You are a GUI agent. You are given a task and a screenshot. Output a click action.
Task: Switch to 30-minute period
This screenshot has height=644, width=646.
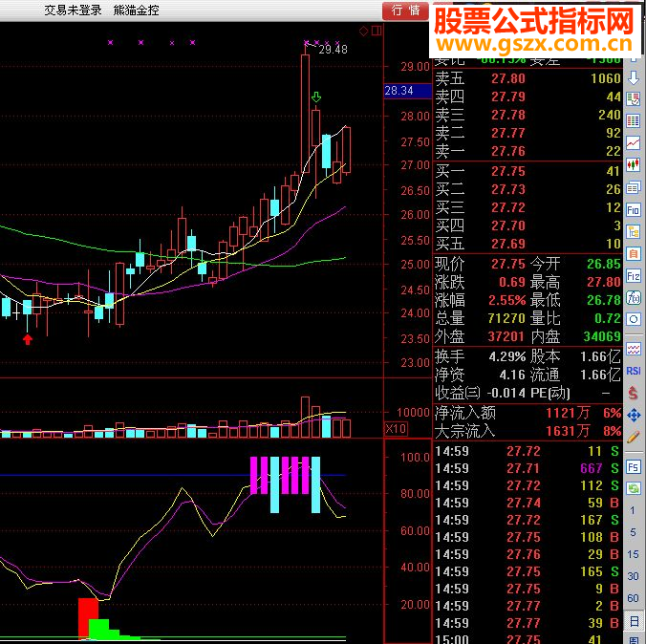[633, 576]
